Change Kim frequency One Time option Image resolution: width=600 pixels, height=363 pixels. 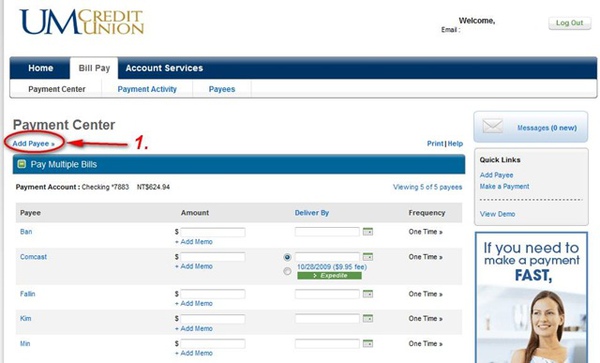(x=425, y=319)
